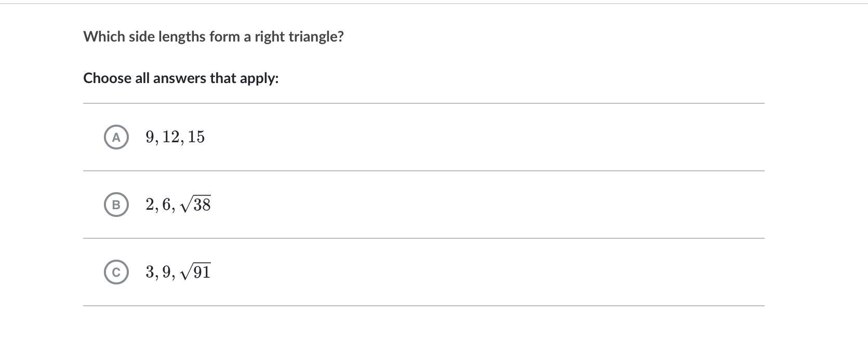This screenshot has width=868, height=339.
Task: Click the number 9 in choice A
Action: tap(150, 137)
